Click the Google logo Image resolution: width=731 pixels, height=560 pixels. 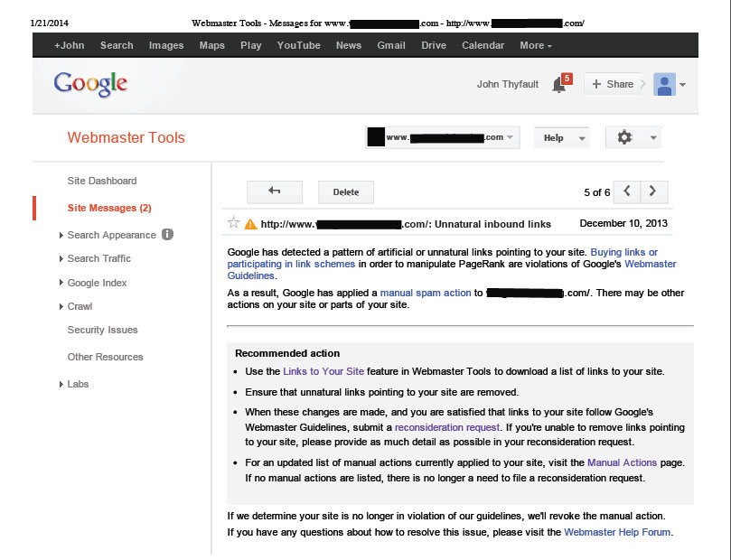[90, 84]
